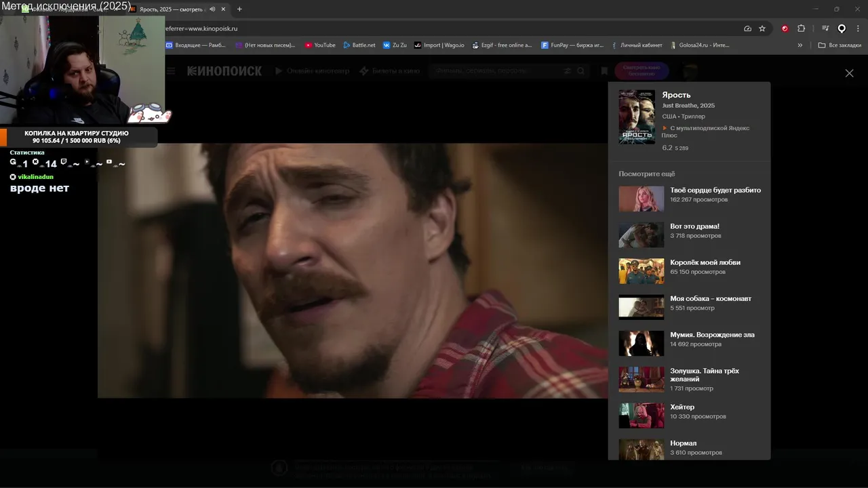Image resolution: width=868 pixels, height=488 pixels.
Task: Open the Хейтер thumbnail
Action: coord(641,415)
